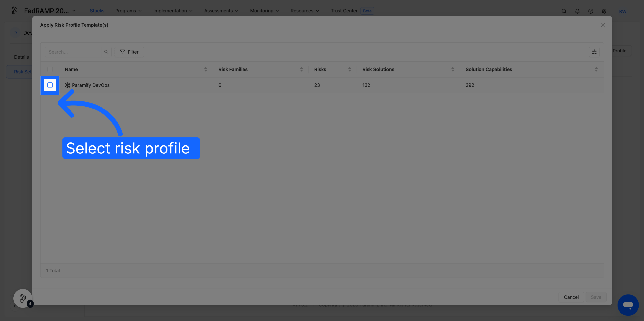Select the Paramify DevOps name text
The height and width of the screenshot is (321, 644).
[x=91, y=85]
